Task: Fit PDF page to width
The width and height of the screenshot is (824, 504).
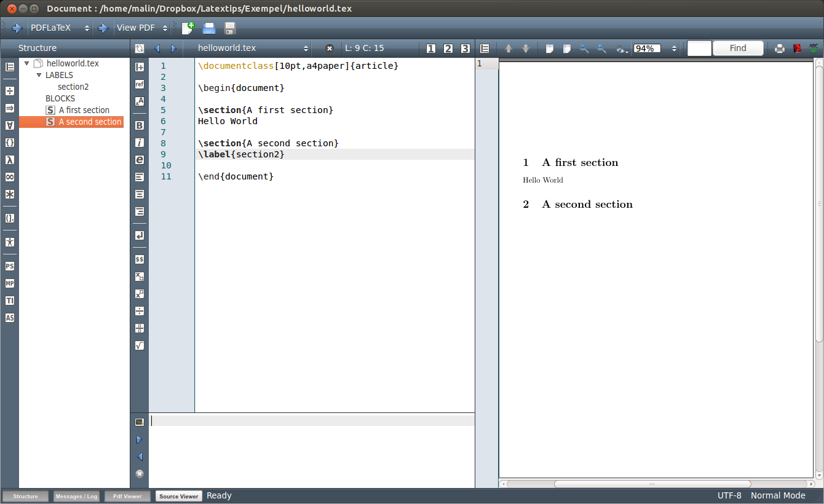Action: [550, 49]
